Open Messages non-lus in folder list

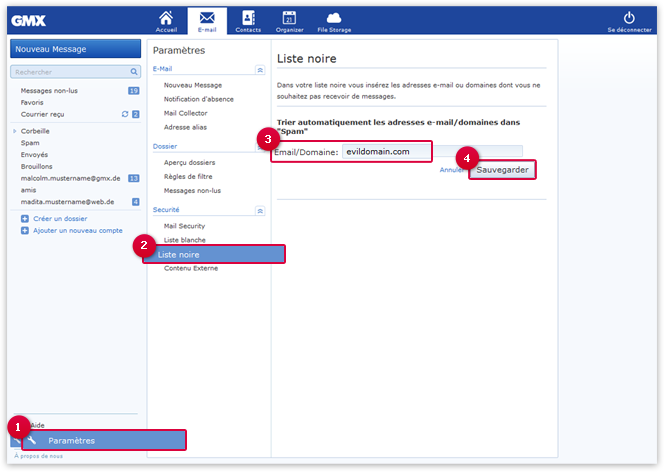49,91
